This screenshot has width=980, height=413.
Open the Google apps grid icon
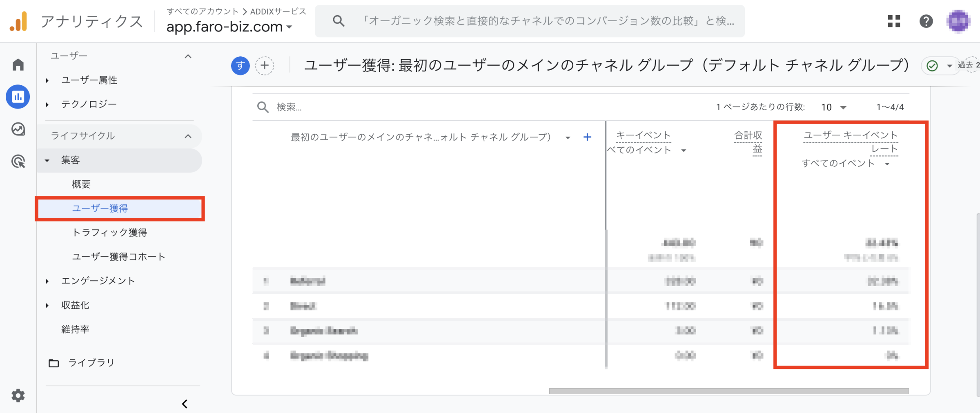tap(894, 21)
